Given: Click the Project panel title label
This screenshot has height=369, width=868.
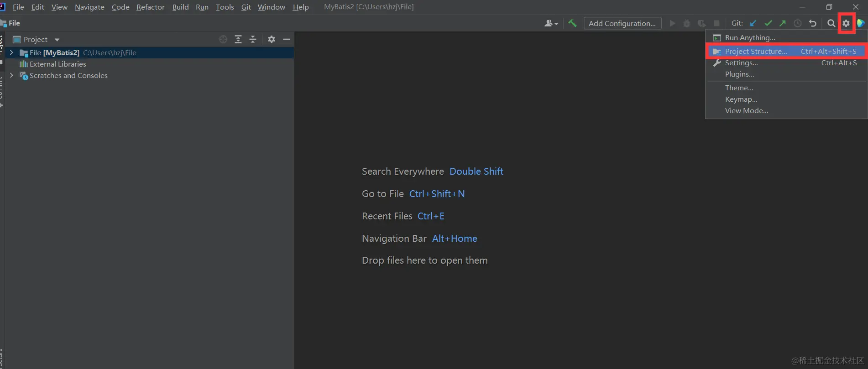Looking at the screenshot, I should (36, 40).
